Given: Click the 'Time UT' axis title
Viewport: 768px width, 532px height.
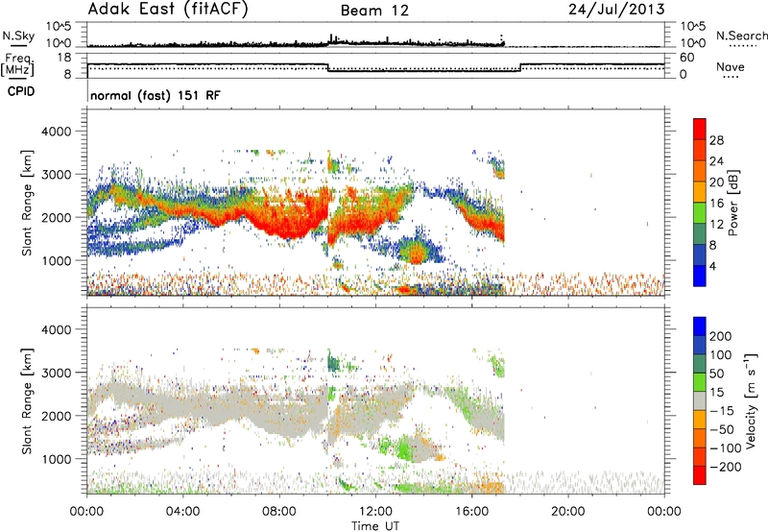Looking at the screenshot, I should click(375, 526).
